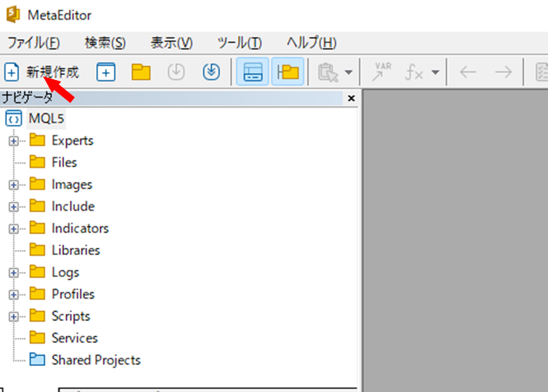
Task: Expand the Experts folder
Action: (13, 141)
